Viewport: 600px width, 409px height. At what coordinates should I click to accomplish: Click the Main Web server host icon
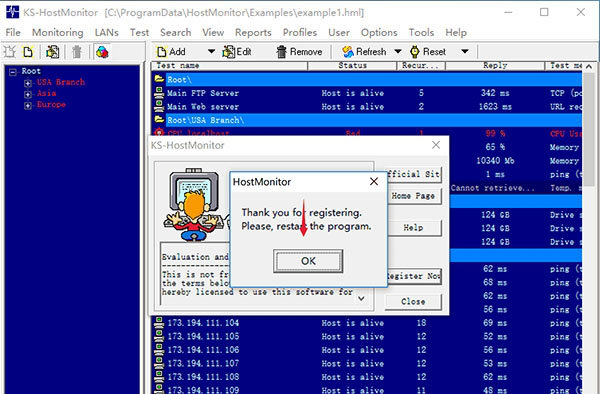pos(159,106)
